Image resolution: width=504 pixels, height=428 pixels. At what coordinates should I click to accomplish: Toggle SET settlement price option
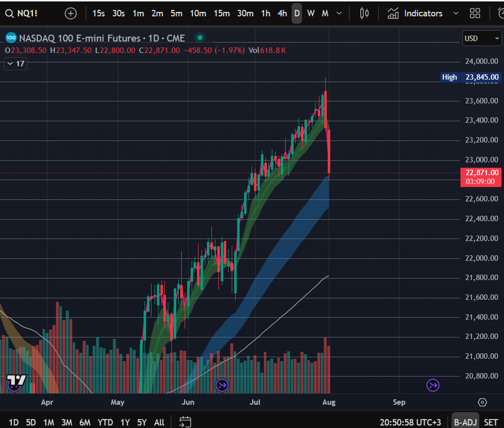point(491,423)
